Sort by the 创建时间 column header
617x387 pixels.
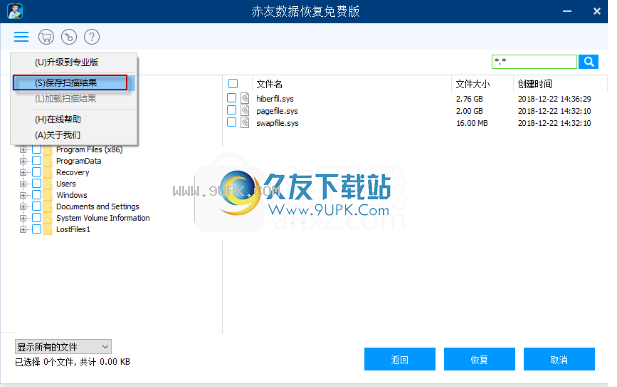point(535,84)
